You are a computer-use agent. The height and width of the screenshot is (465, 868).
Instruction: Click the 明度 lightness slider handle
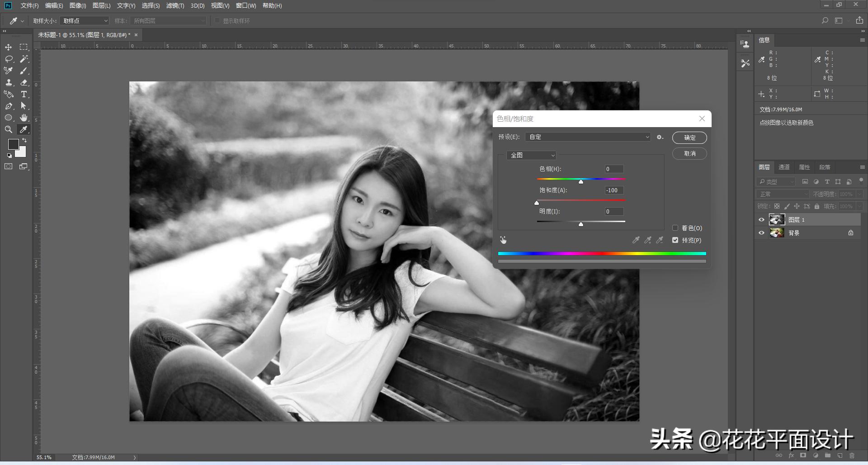(581, 224)
